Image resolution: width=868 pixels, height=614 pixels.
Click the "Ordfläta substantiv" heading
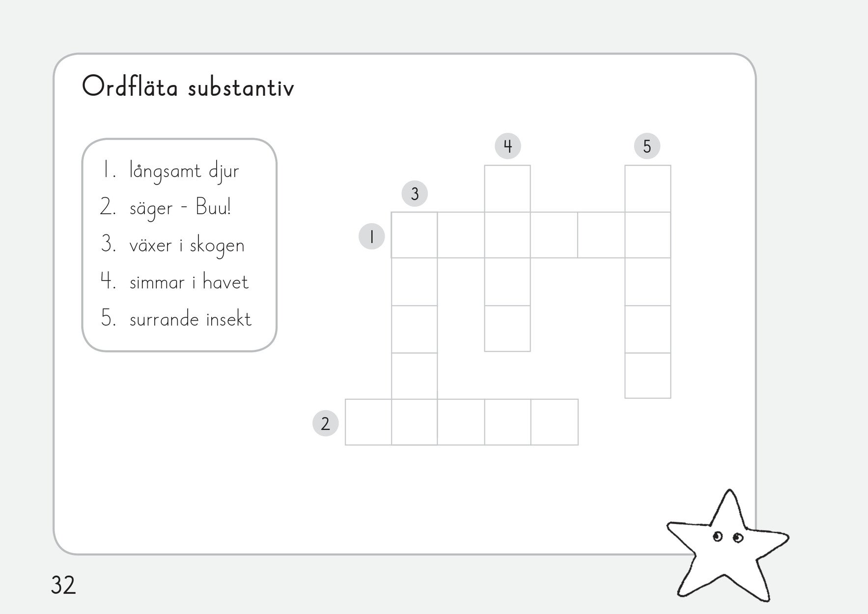(x=188, y=87)
